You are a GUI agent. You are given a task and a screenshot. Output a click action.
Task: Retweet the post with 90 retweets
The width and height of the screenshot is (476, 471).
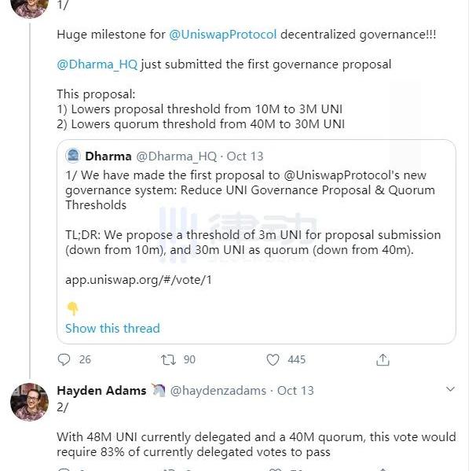tap(168, 359)
